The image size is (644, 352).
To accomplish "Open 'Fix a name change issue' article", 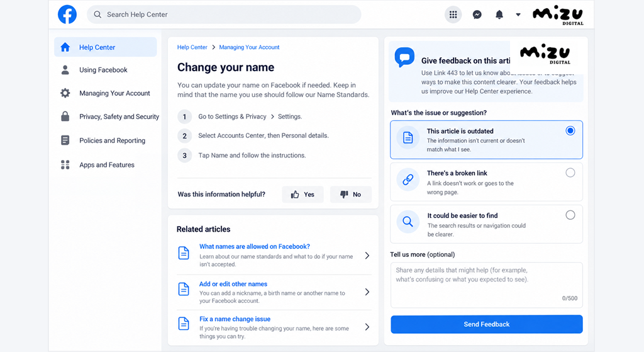I will coord(235,319).
